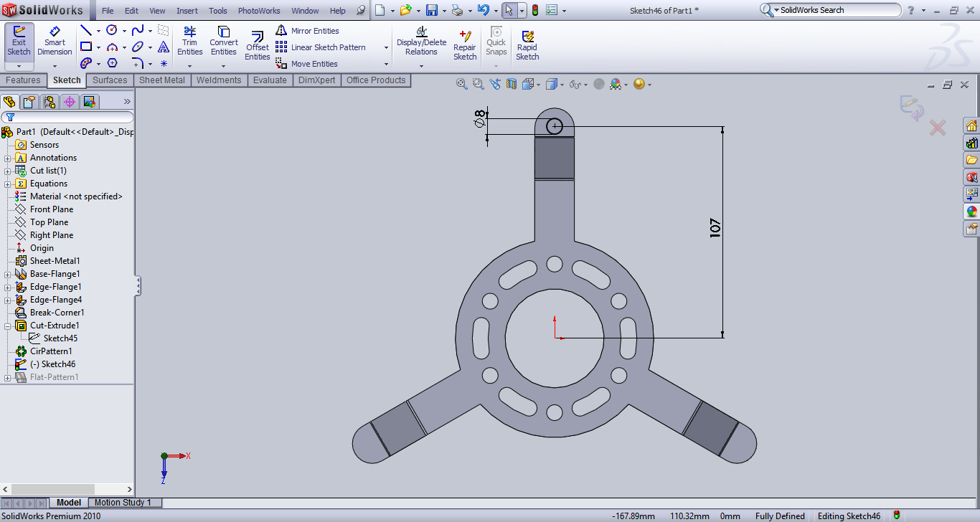Switch to the Motion Study 1 tab
This screenshot has width=980, height=522.
124,502
